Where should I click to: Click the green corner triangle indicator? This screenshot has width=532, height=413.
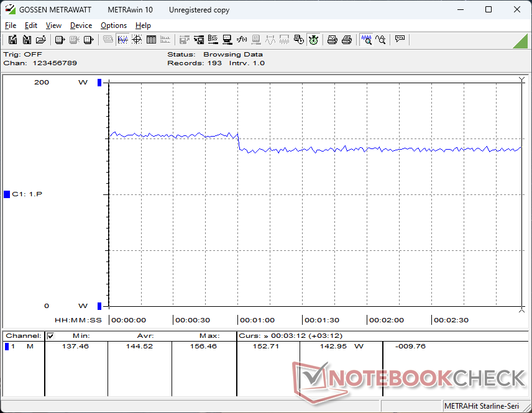521,41
